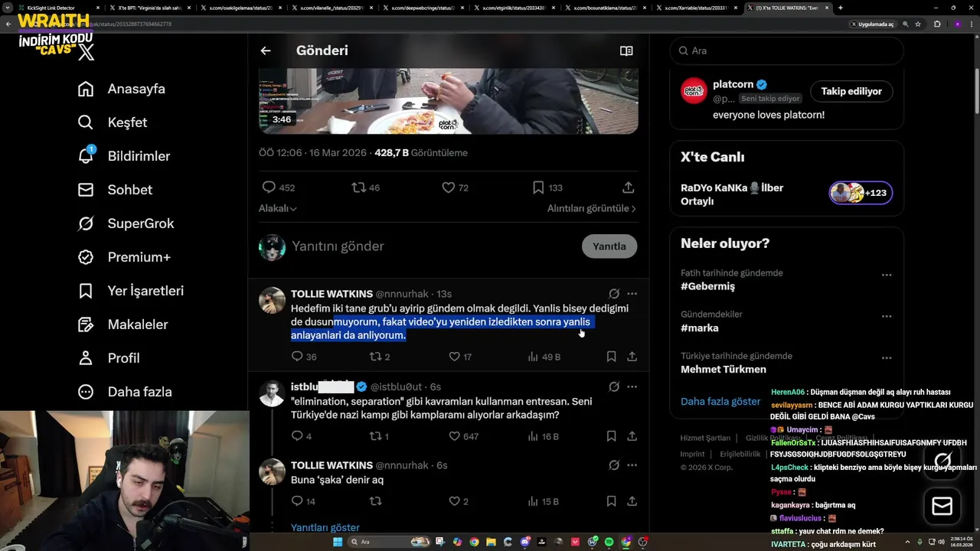Repost the main post with 46 reposts
This screenshot has width=980, height=551.
point(365,187)
